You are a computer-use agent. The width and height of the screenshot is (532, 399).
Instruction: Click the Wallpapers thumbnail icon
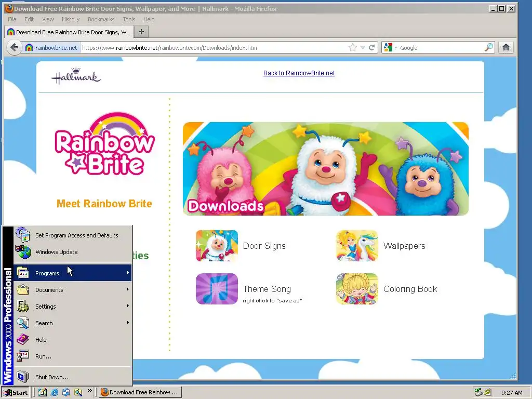[x=357, y=246]
